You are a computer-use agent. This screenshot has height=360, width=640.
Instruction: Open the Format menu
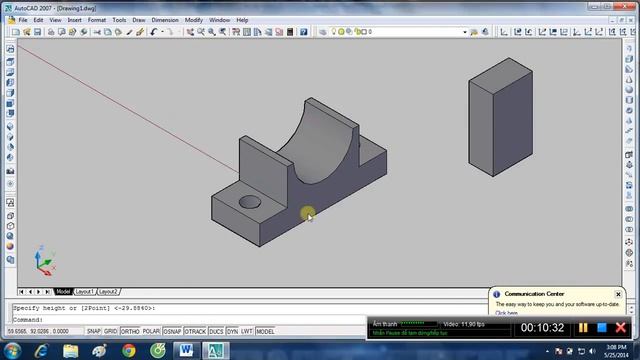point(97,20)
